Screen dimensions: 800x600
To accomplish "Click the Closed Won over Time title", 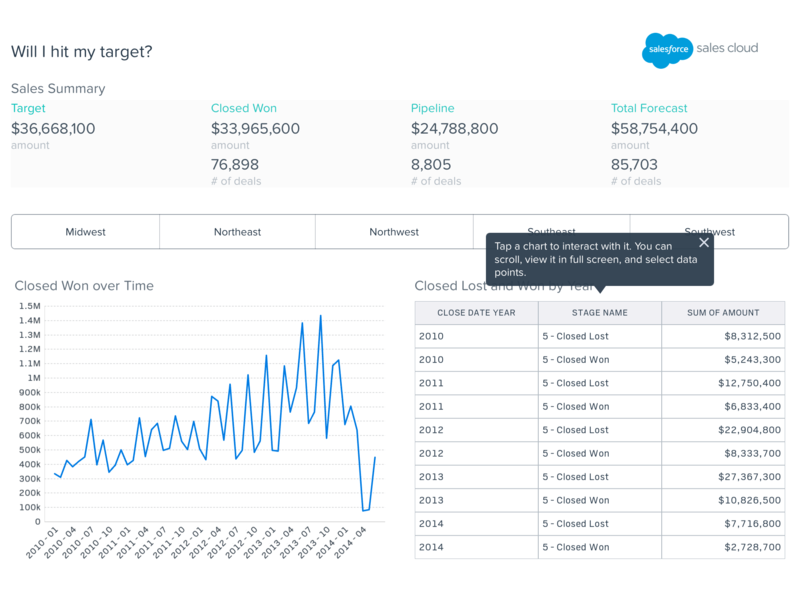I will 84,286.
